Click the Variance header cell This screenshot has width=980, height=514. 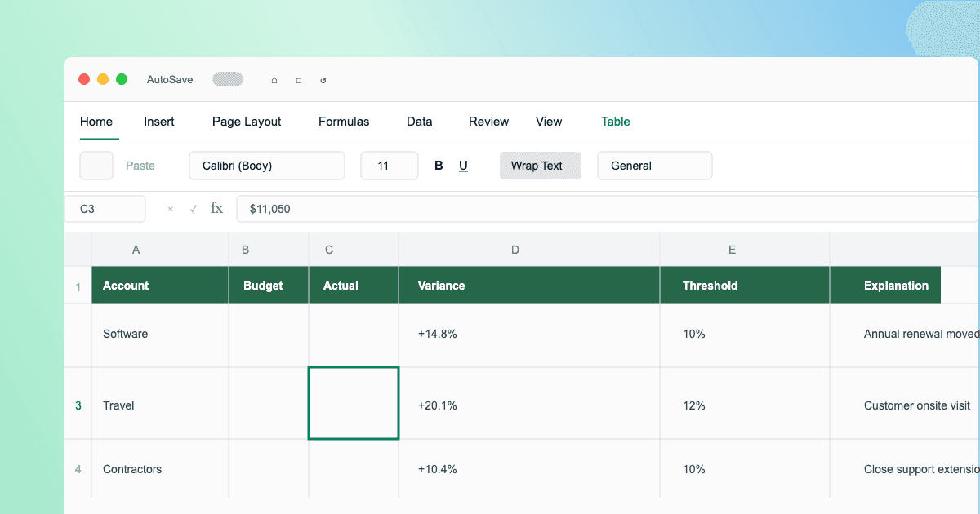pos(529,286)
